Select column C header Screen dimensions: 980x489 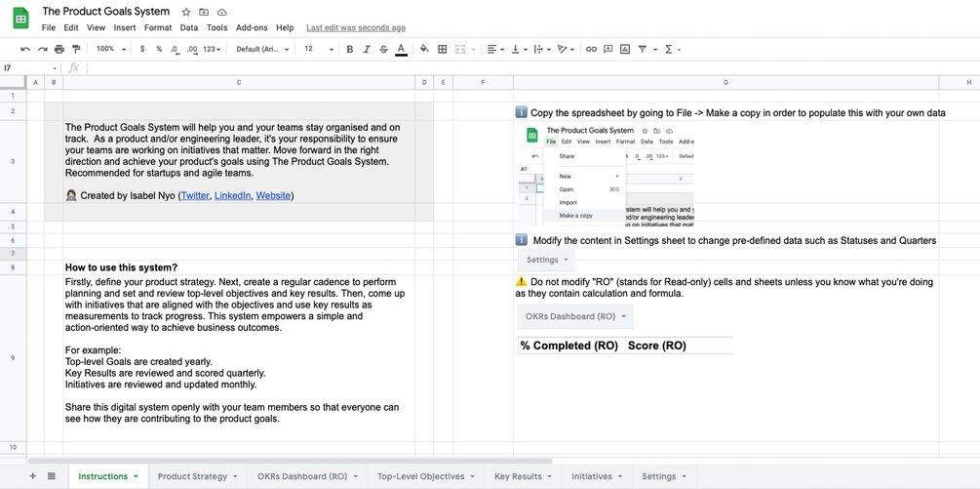(x=239, y=82)
